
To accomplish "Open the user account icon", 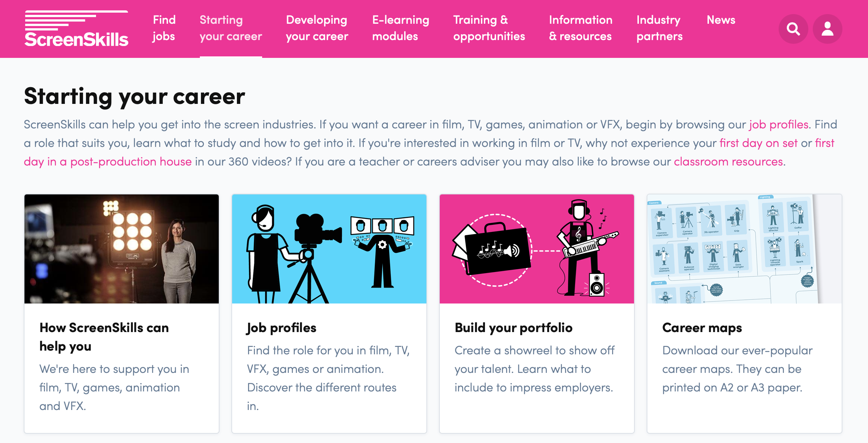I will [827, 29].
